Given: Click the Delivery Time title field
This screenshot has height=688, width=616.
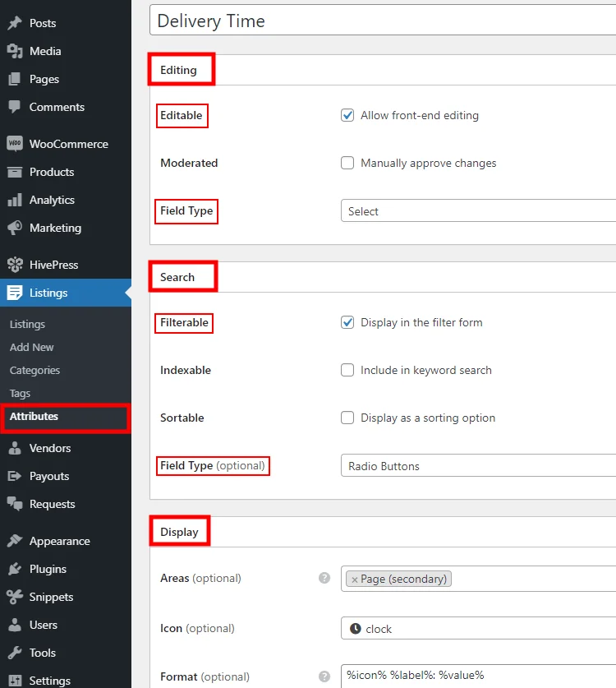Looking at the screenshot, I should 383,21.
